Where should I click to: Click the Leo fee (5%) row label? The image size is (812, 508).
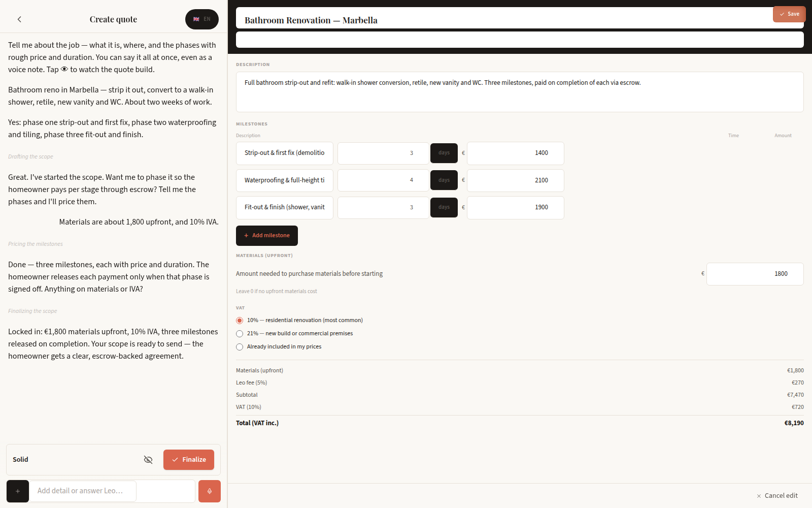tap(251, 383)
